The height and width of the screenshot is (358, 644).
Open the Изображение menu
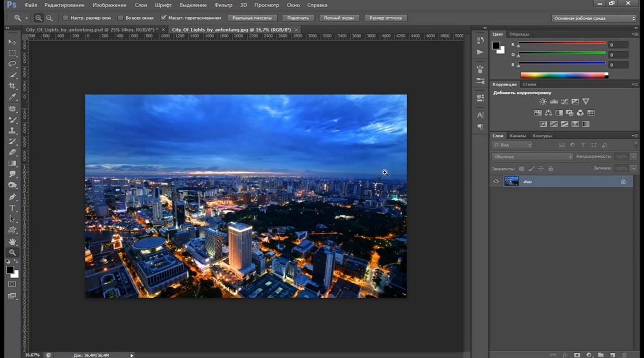coord(110,5)
